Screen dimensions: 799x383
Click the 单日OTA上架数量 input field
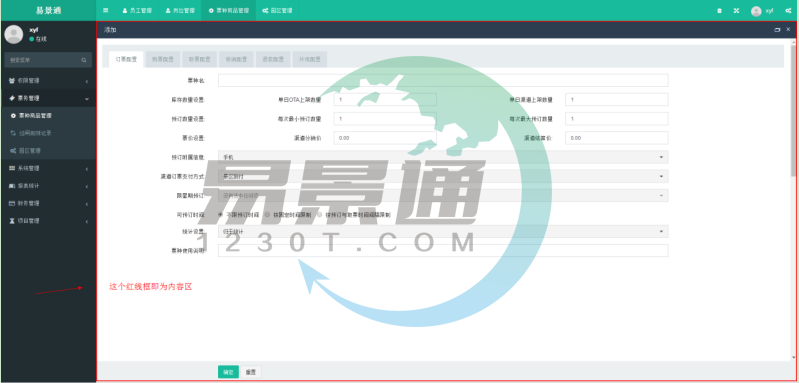pyautogui.click(x=385, y=100)
